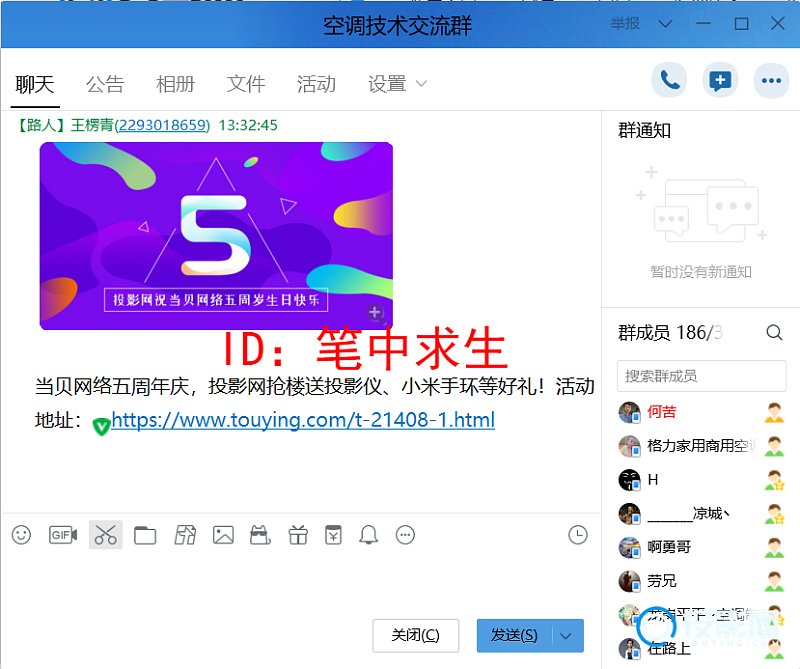Open the emoji picker in the toolbar

tap(21, 535)
